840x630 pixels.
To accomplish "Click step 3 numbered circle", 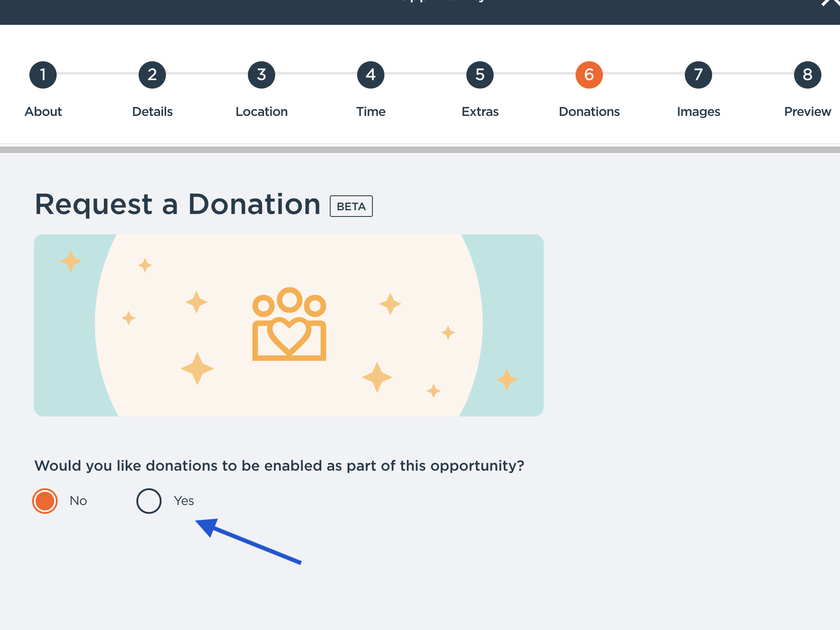I will (x=262, y=75).
